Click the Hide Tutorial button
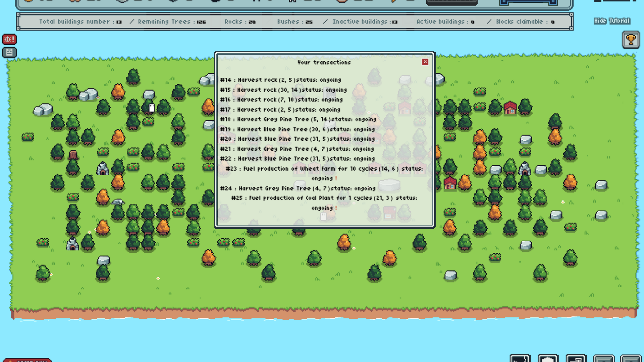The width and height of the screenshot is (644, 362). (612, 21)
